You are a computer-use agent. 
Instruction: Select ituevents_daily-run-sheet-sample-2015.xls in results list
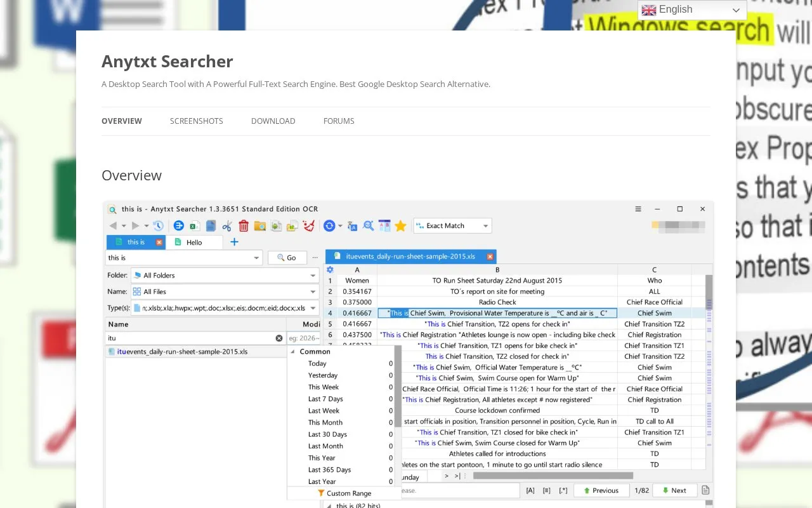pos(183,352)
